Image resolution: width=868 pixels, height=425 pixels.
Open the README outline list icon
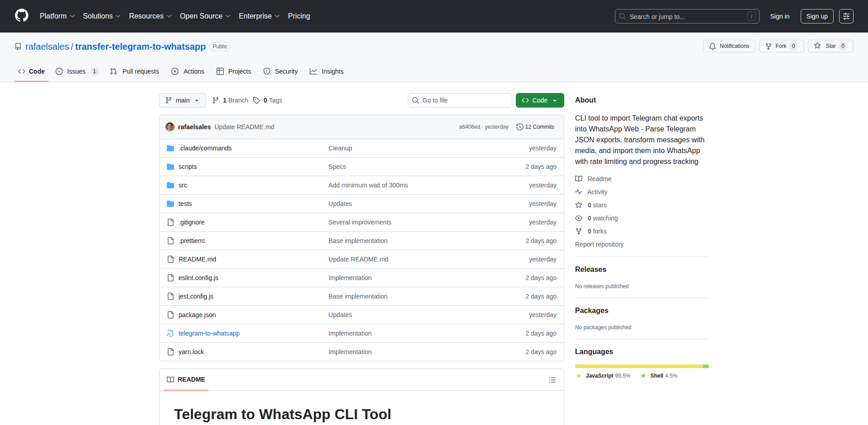[x=552, y=380]
